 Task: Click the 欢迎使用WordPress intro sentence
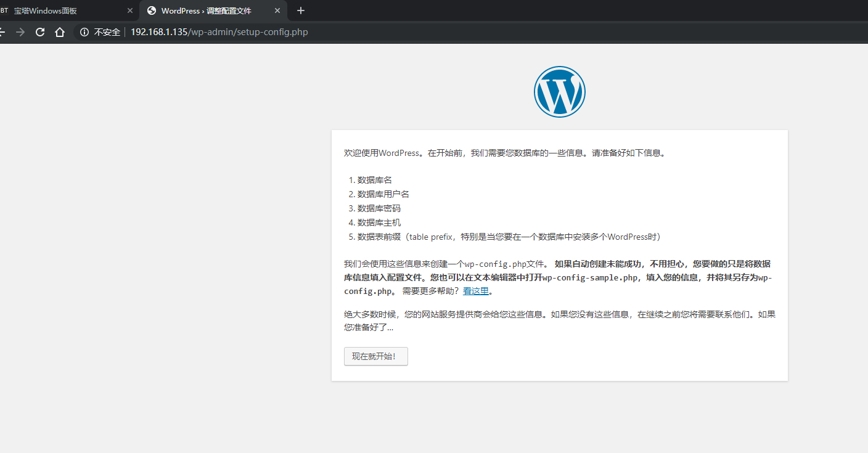[505, 153]
